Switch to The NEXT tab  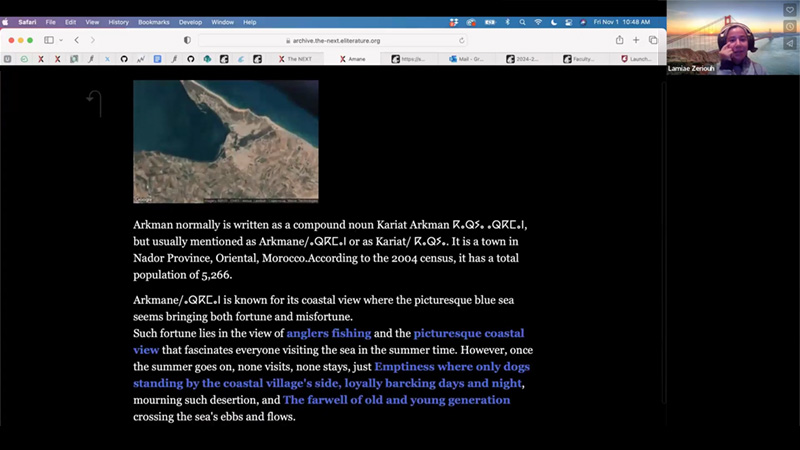[295, 59]
